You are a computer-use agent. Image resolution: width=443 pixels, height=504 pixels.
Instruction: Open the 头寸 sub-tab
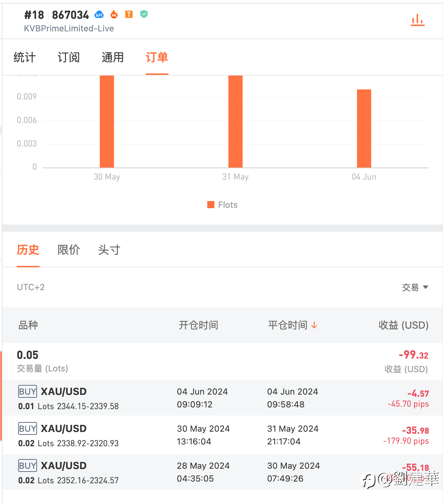pyautogui.click(x=109, y=250)
